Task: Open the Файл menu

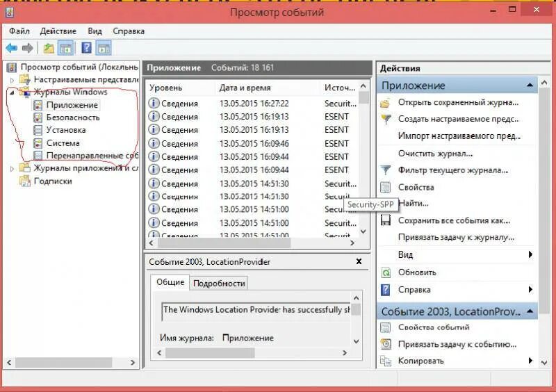Action: point(19,31)
